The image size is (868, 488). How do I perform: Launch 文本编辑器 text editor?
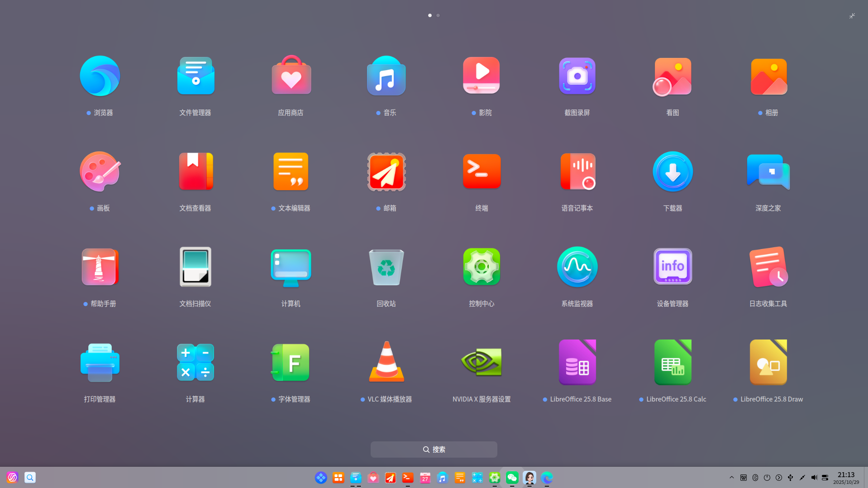[x=291, y=172]
